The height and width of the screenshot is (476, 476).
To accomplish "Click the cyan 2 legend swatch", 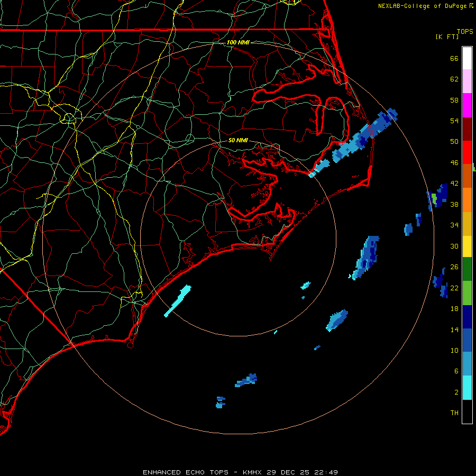I will 467,387.
